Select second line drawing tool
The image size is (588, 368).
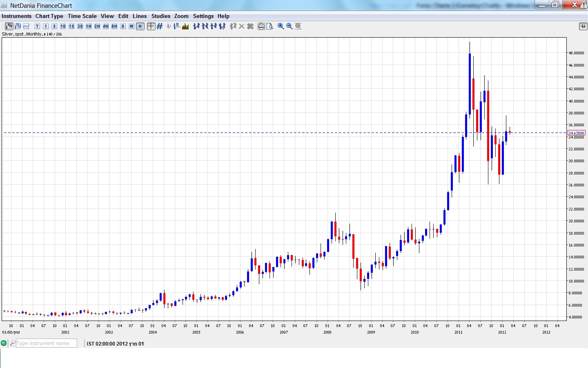point(205,26)
